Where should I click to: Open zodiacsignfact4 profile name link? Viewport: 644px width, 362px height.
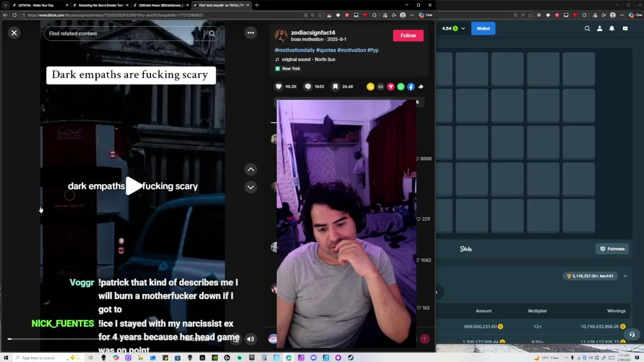313,33
